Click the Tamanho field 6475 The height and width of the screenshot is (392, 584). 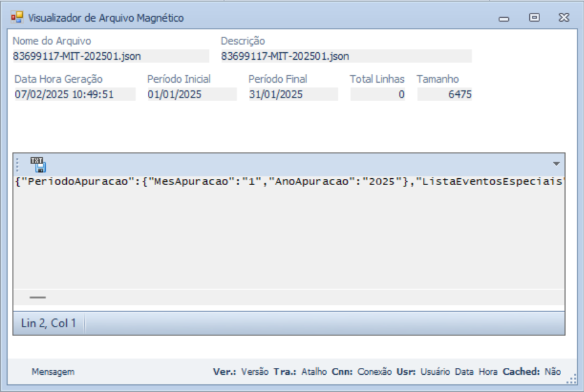(445, 94)
